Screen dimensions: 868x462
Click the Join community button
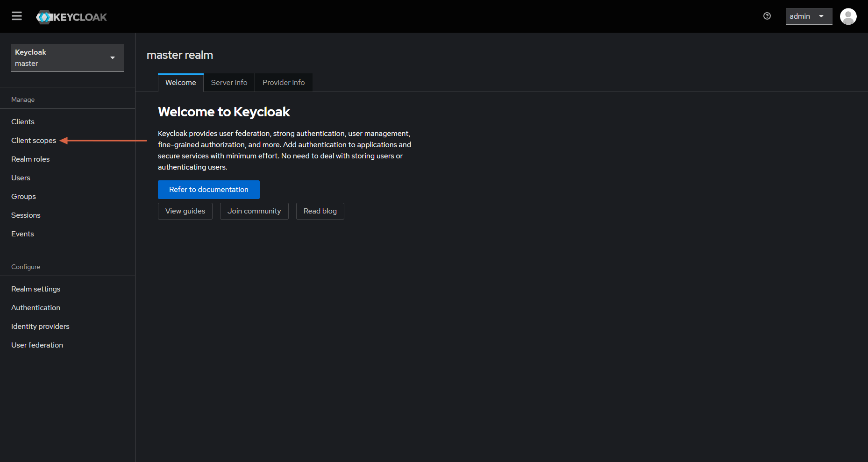tap(254, 211)
